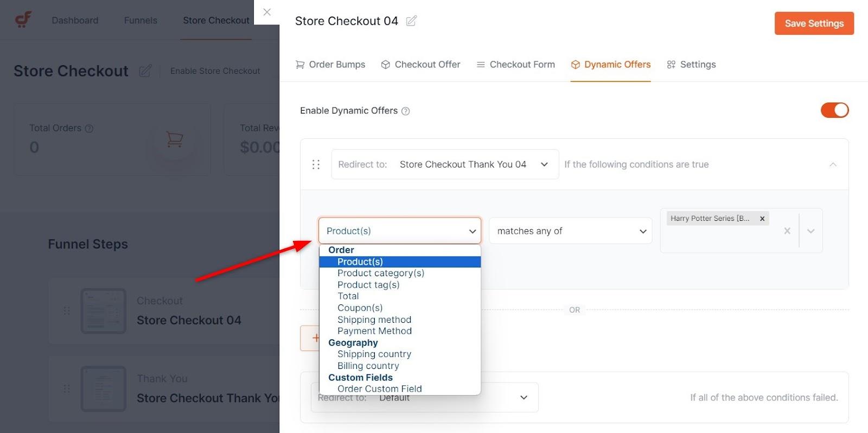This screenshot has height=433, width=868.
Task: Select Coupon(s) option
Action: point(400,308)
